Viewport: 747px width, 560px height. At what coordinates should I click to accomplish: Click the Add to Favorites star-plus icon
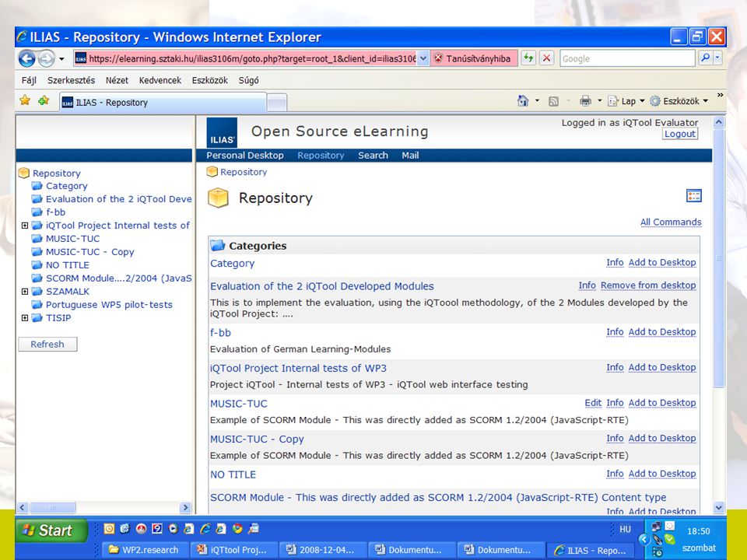(x=44, y=100)
